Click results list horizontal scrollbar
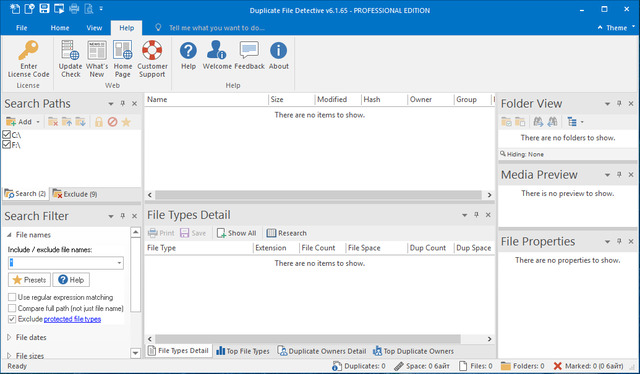This screenshot has width=640, height=374. (x=319, y=195)
